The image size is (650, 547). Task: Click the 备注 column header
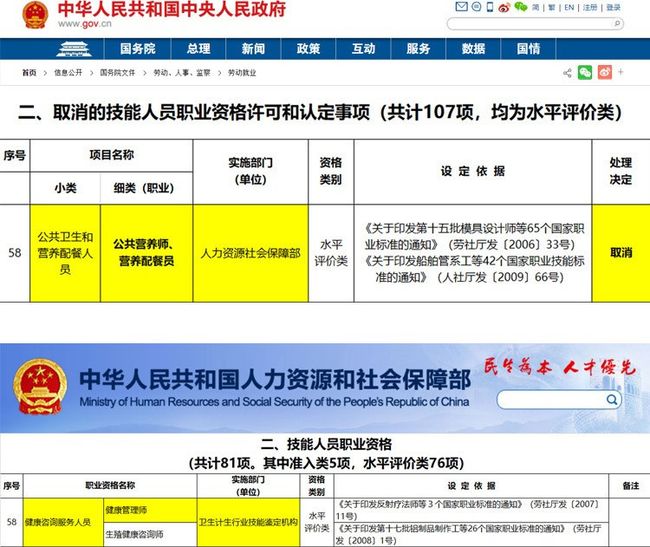click(631, 486)
